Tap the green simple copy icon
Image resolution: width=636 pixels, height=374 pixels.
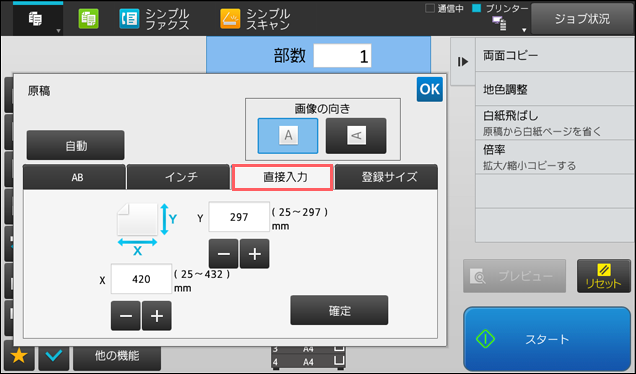88,19
